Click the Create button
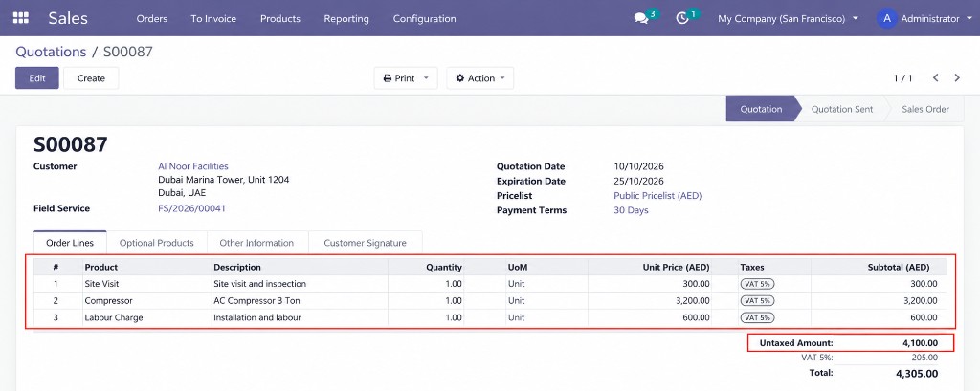980x391 pixels. point(91,78)
